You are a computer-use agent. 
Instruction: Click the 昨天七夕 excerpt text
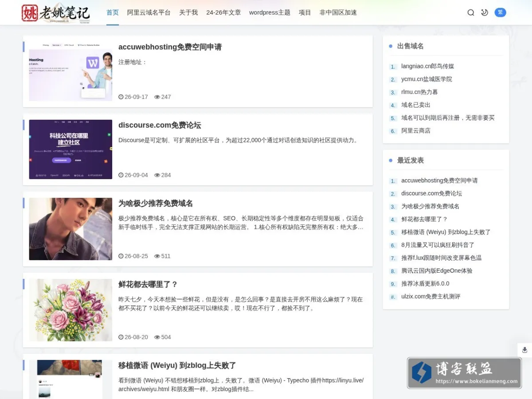pyautogui.click(x=241, y=304)
